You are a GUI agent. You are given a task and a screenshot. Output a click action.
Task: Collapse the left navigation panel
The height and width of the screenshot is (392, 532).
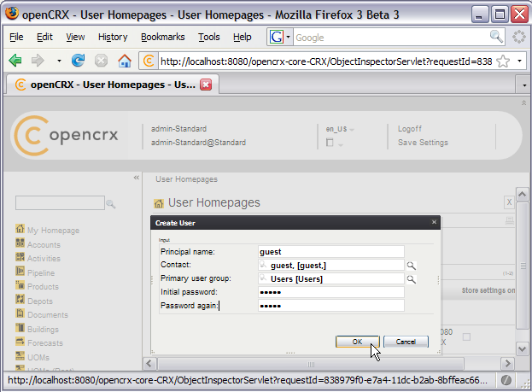137,178
